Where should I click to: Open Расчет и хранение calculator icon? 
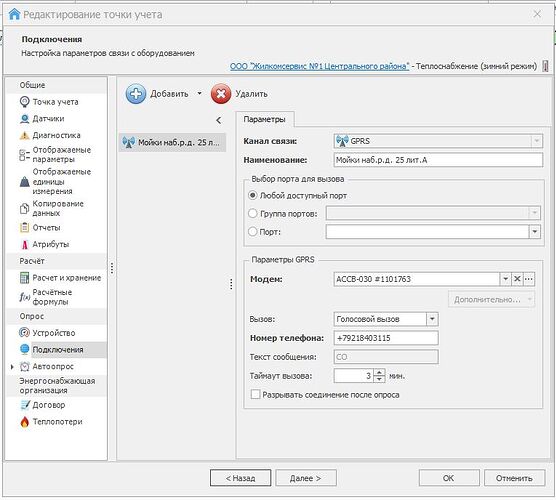point(24,278)
